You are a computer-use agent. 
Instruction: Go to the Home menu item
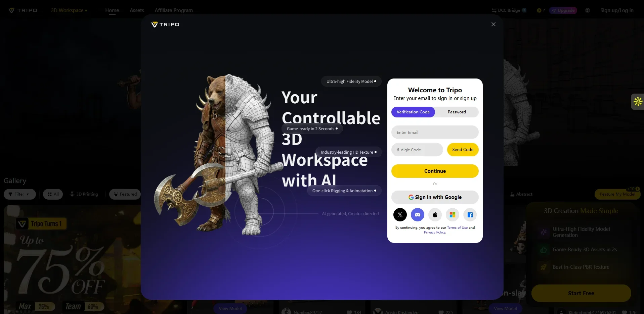pos(112,10)
